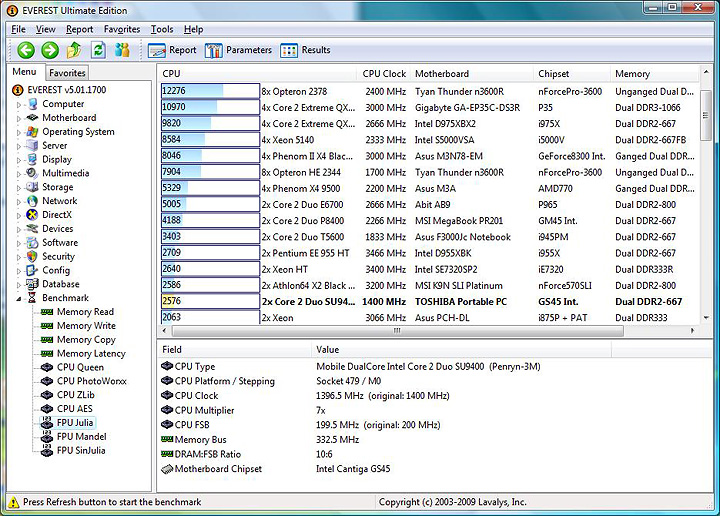Open the Help menu
The height and width of the screenshot is (516, 720).
(x=193, y=29)
